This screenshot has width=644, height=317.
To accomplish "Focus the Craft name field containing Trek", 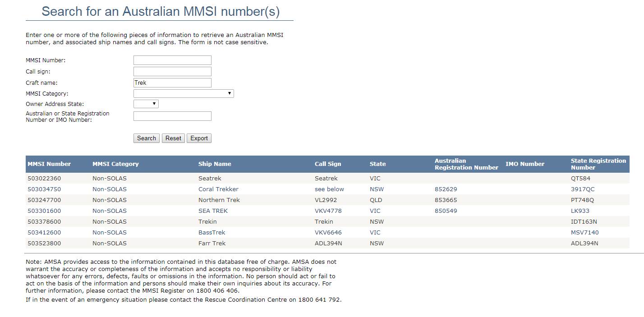I will (172, 83).
